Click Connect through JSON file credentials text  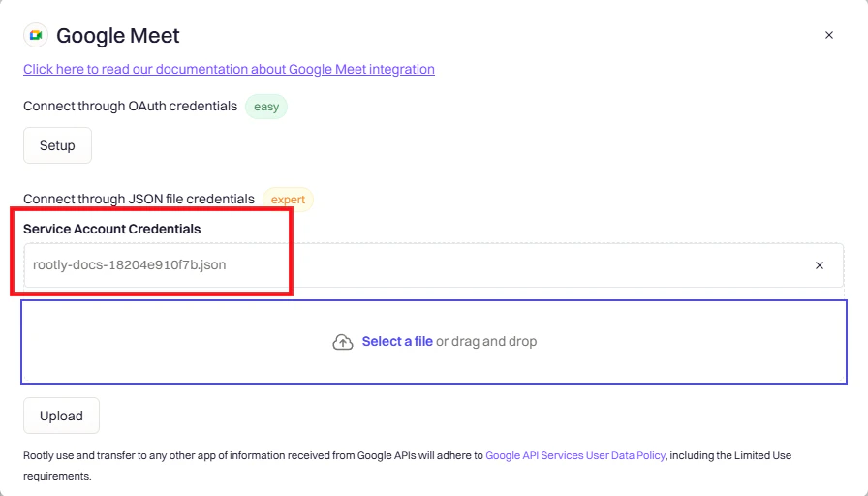(x=139, y=199)
